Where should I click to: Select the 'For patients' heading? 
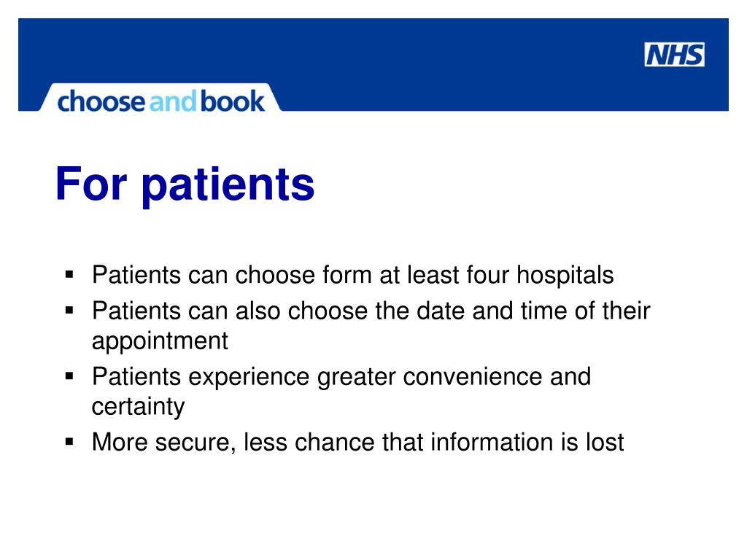[x=185, y=184]
